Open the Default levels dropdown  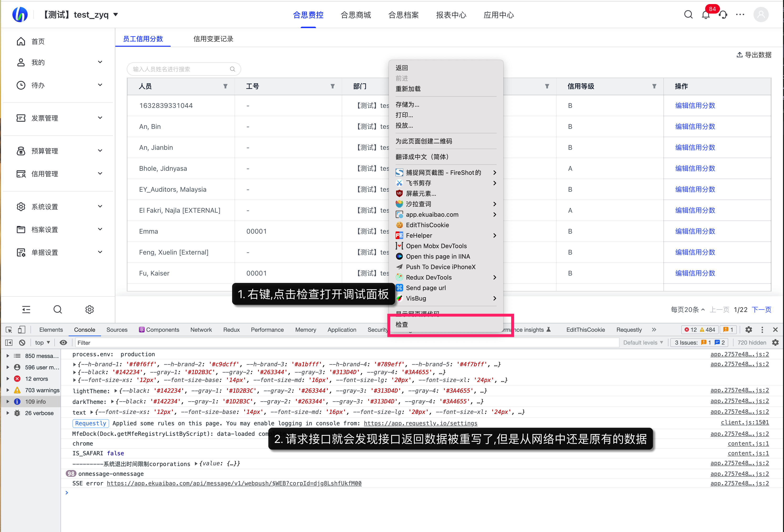[643, 342]
